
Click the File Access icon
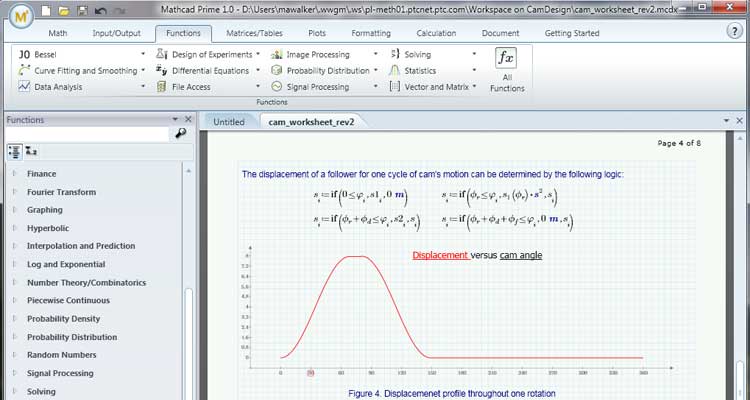162,87
